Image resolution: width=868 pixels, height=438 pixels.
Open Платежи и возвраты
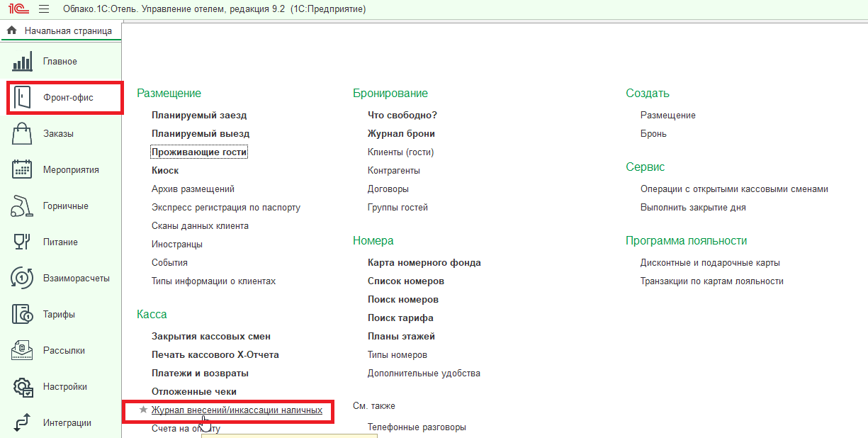(200, 373)
